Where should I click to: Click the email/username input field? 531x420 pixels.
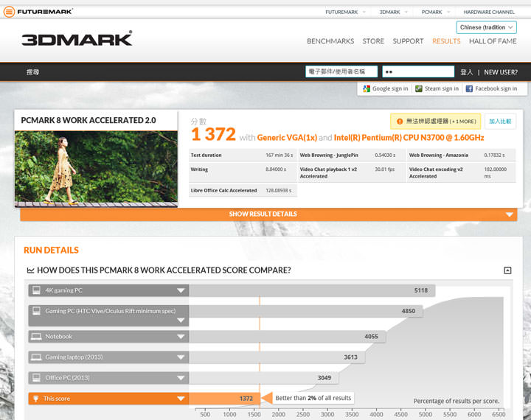click(x=341, y=71)
